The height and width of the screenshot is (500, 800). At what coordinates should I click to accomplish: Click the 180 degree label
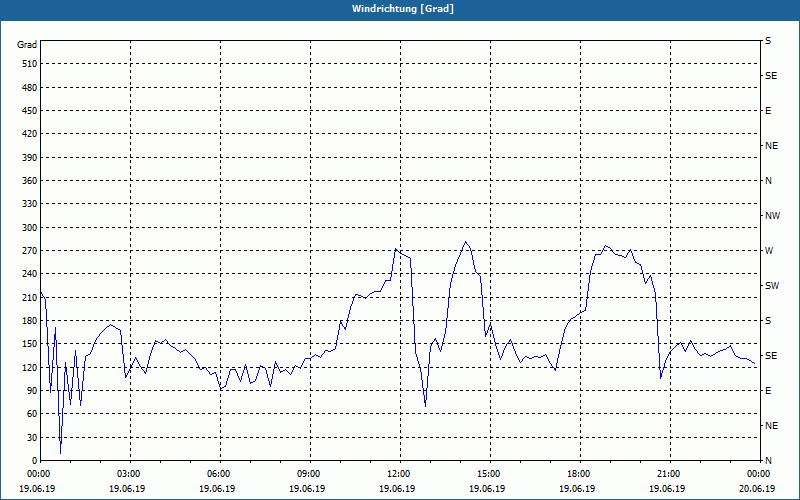(29, 321)
